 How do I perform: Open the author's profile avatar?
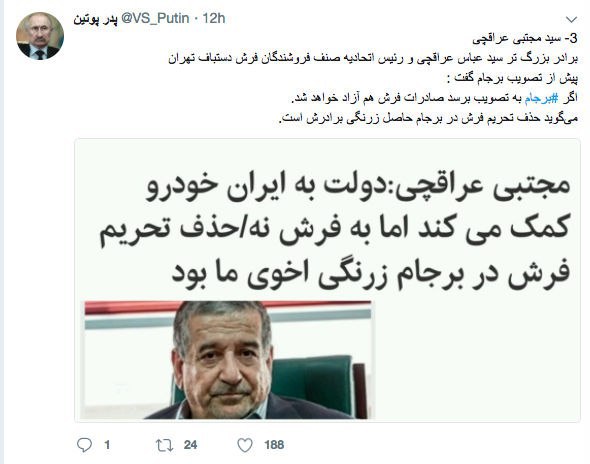coord(40,36)
